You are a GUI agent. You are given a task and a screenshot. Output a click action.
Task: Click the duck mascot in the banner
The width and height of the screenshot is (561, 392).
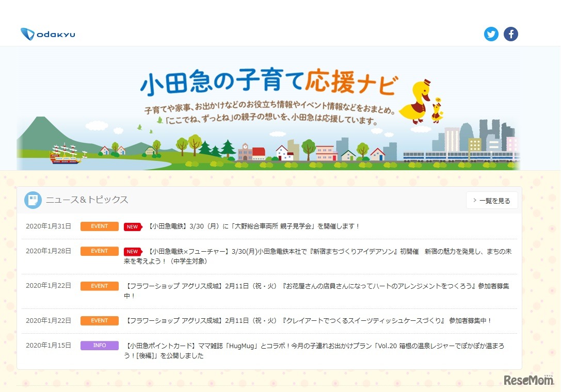pos(416,102)
